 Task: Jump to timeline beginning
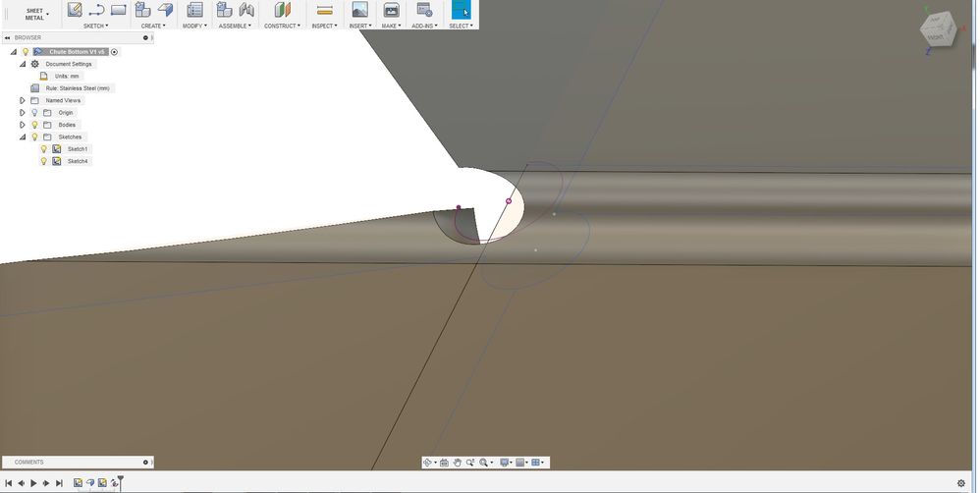9,483
